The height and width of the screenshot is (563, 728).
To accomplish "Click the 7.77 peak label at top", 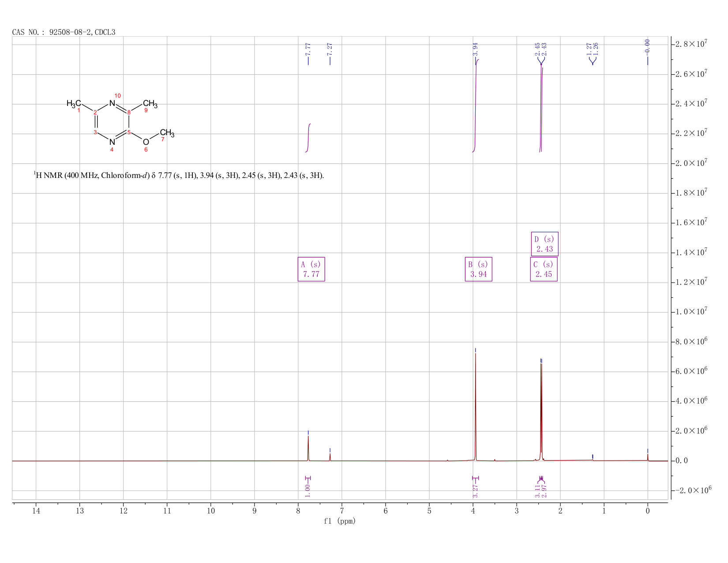I will pos(308,48).
